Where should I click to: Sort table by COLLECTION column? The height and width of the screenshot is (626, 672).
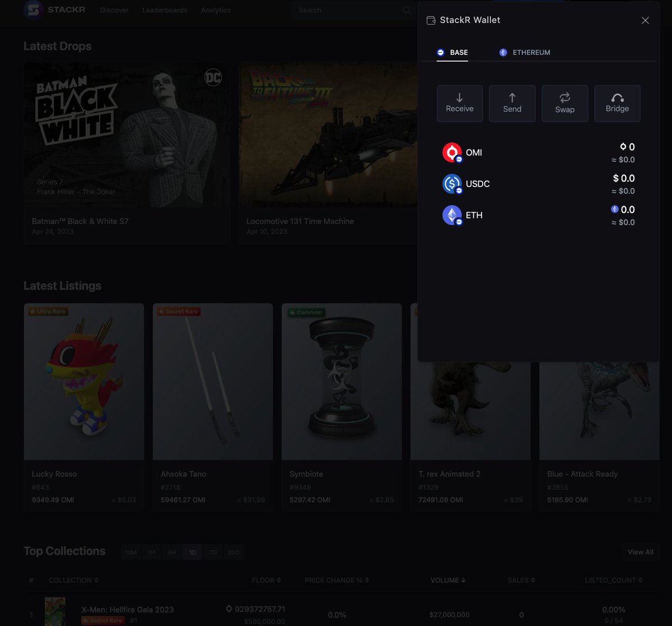coord(73,580)
